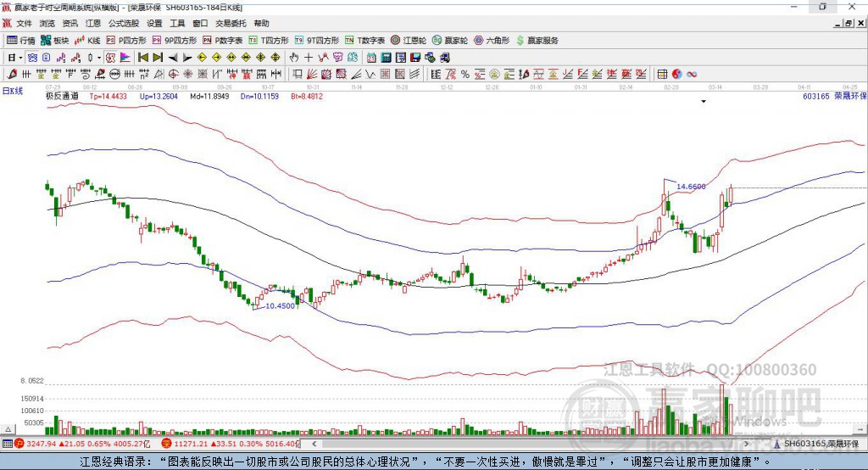Click the horizontal scrollbar right arrow
The width and height of the screenshot is (868, 470).
[747, 444]
